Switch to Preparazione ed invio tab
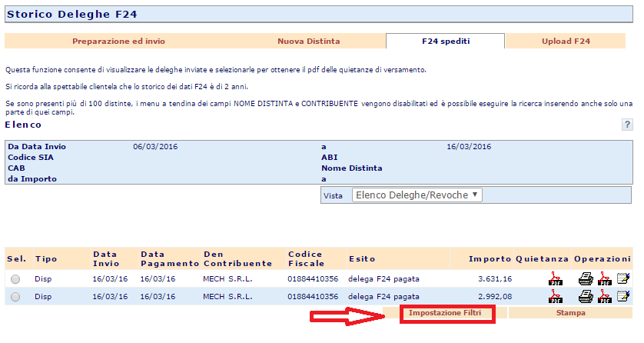The width and height of the screenshot is (644, 343). [x=118, y=41]
